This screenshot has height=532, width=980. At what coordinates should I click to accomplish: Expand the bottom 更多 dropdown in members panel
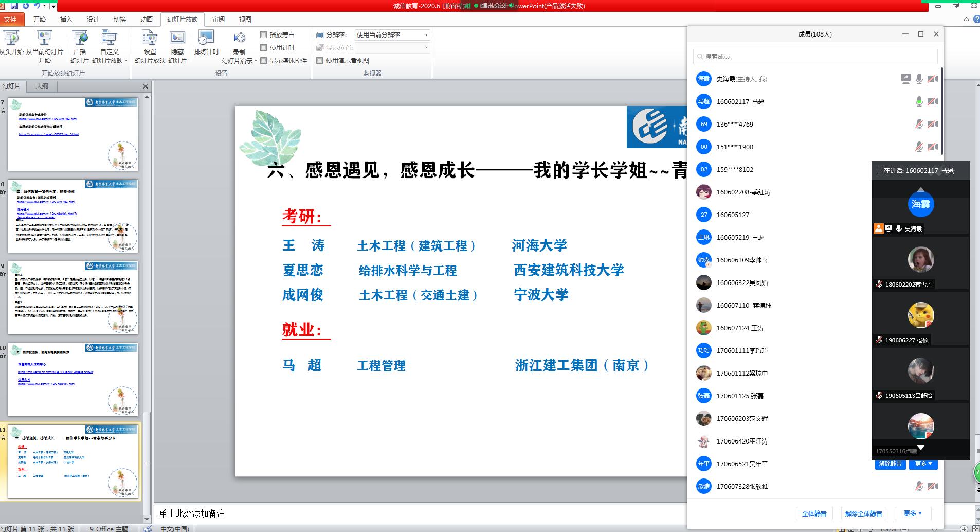(913, 513)
